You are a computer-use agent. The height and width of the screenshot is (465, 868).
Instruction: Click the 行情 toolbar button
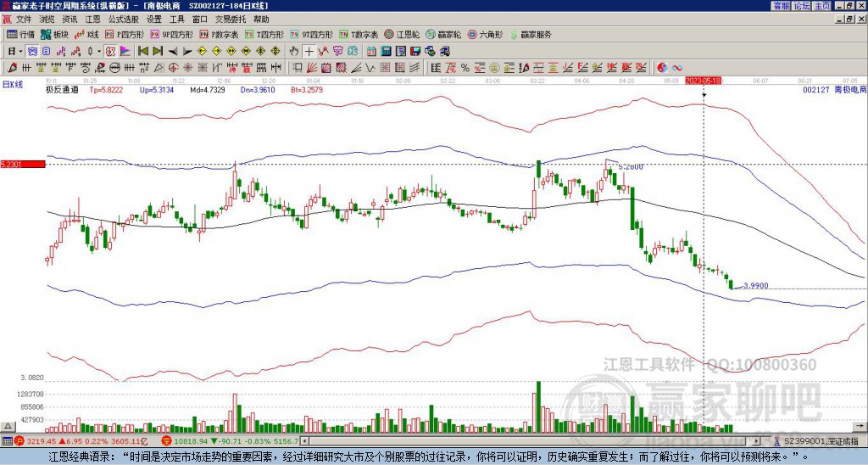pos(20,34)
